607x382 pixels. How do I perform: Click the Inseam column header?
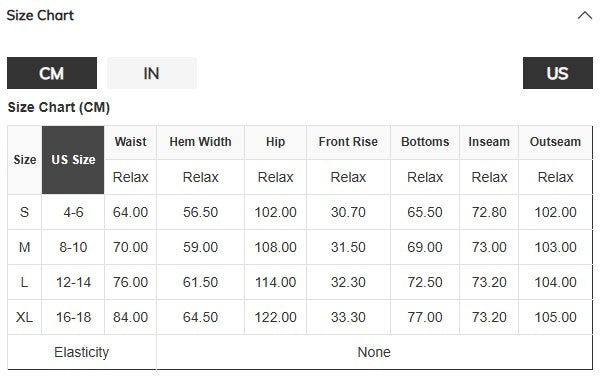click(489, 142)
